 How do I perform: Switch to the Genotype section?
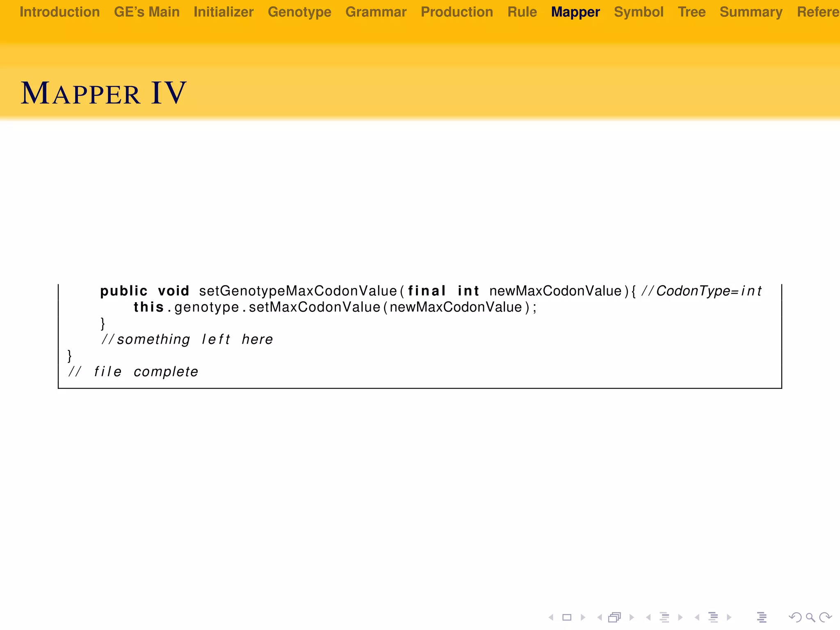click(299, 12)
